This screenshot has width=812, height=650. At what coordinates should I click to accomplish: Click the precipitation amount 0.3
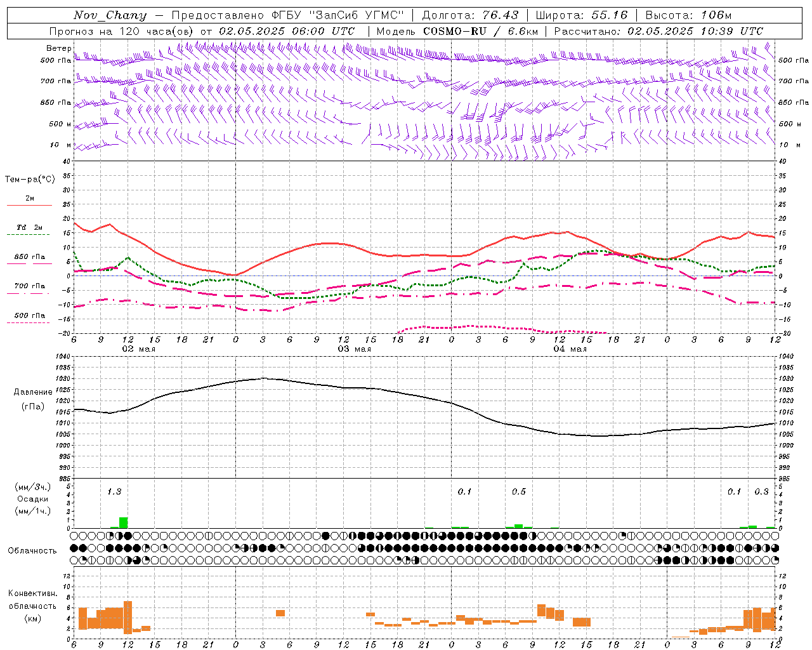point(761,491)
